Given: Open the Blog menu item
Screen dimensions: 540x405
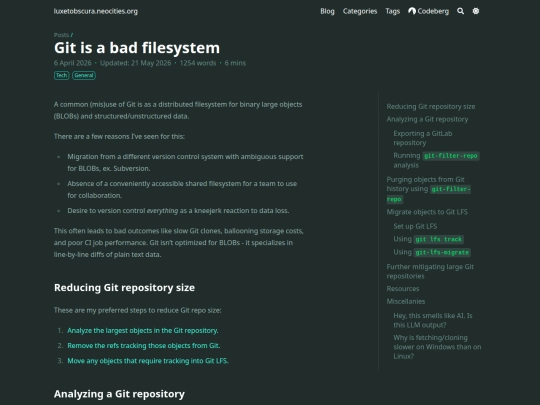Looking at the screenshot, I should [x=327, y=11].
